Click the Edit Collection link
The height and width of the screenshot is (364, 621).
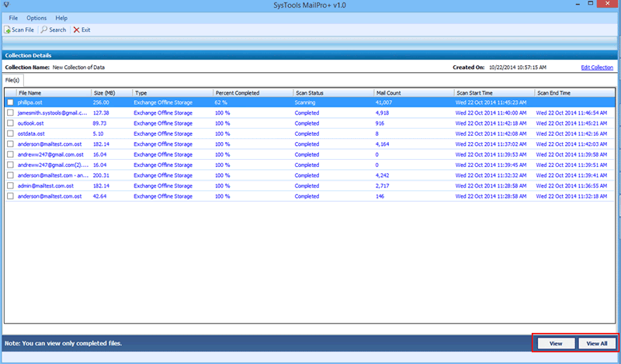597,68
